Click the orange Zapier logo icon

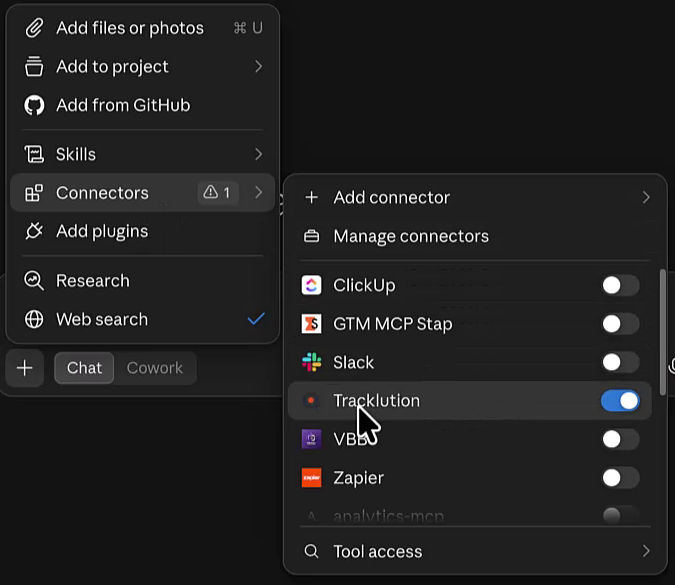point(312,478)
